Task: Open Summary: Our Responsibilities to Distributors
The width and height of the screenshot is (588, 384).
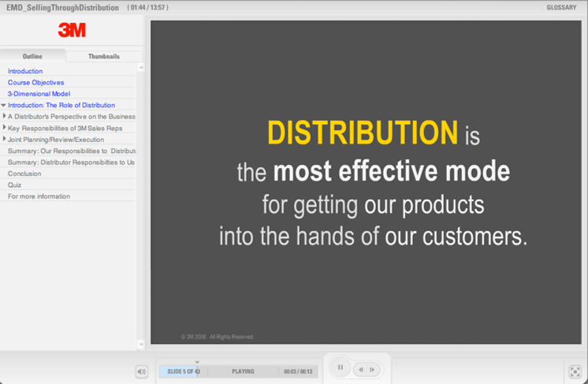Action: (72, 151)
